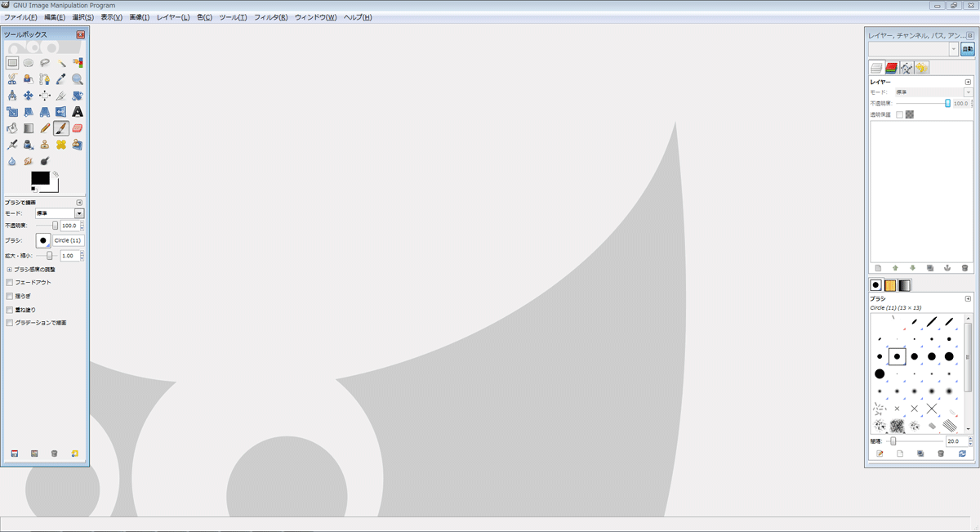
Task: Click the edit brush icon in brush panel
Action: [x=880, y=454]
